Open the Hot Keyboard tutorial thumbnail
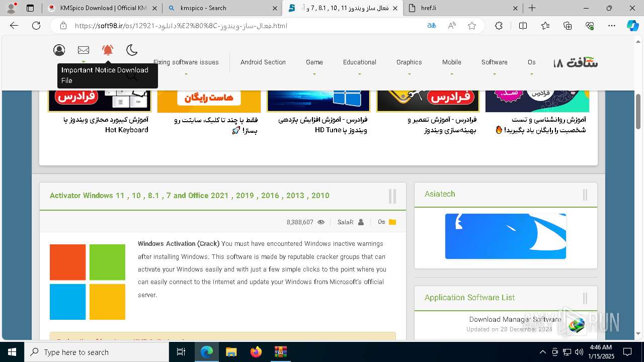 [100, 101]
